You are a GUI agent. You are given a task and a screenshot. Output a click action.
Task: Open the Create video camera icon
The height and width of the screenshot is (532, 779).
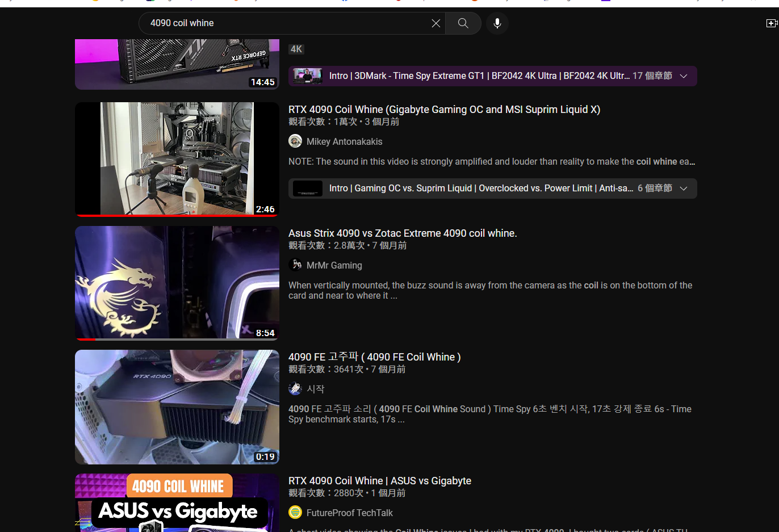pos(772,23)
